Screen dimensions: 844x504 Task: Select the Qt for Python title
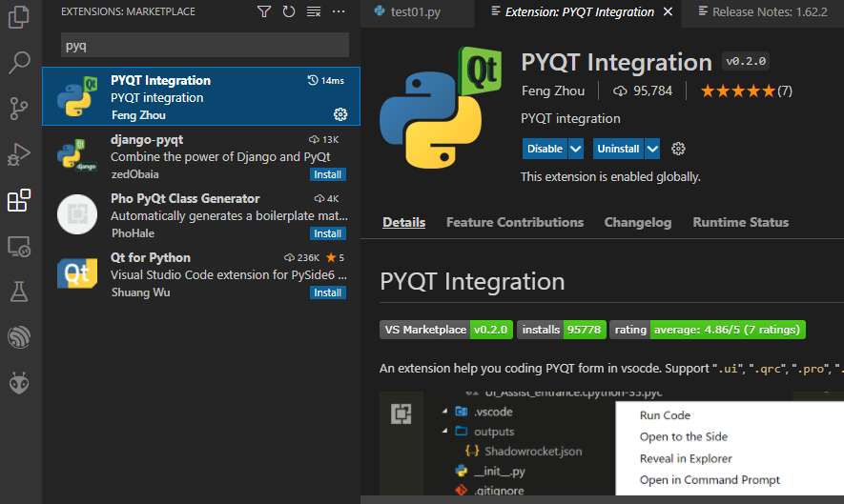tap(151, 257)
